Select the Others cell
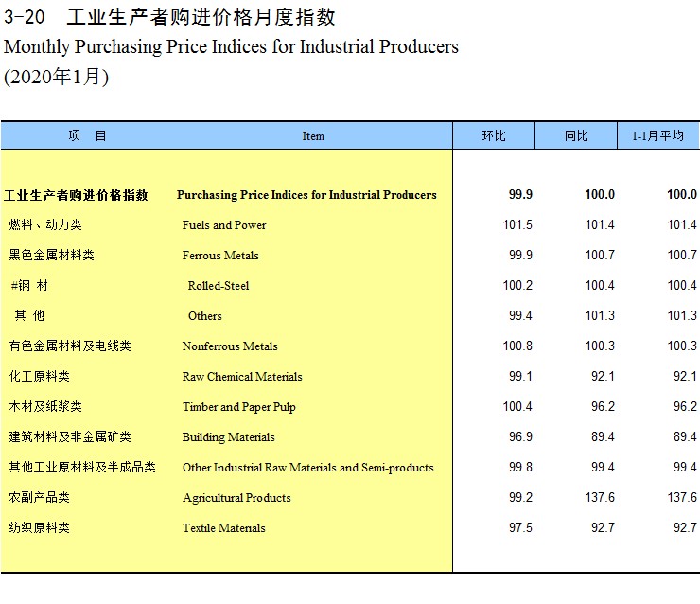 (205, 316)
